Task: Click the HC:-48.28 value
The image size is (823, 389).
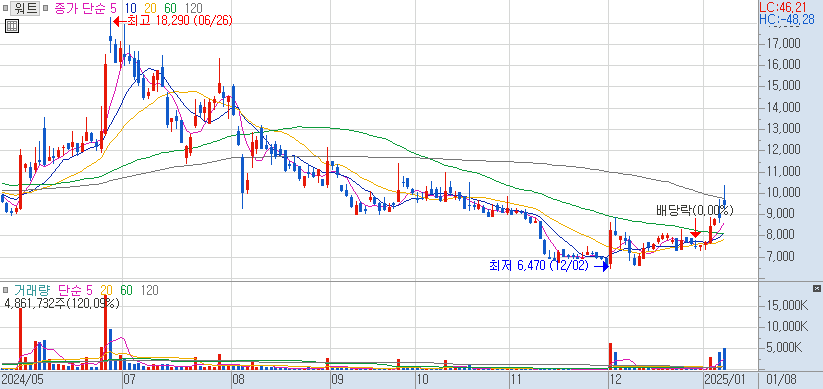Action: pyautogui.click(x=787, y=19)
